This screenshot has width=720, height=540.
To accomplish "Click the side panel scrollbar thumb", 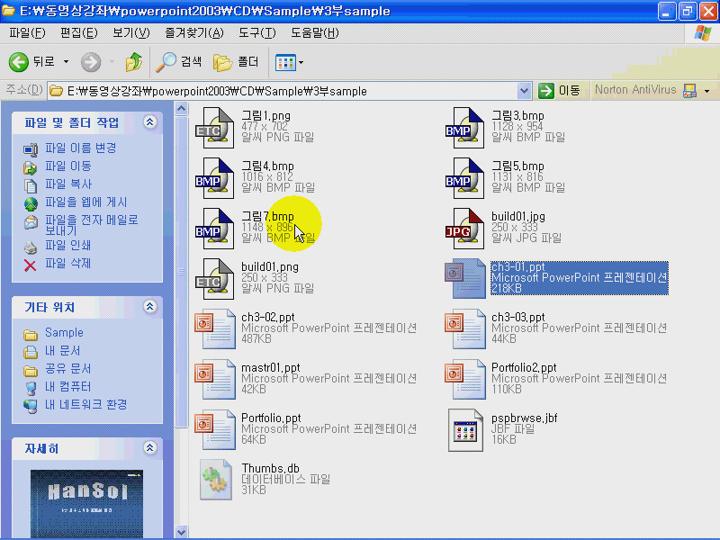I will pyautogui.click(x=181, y=271).
